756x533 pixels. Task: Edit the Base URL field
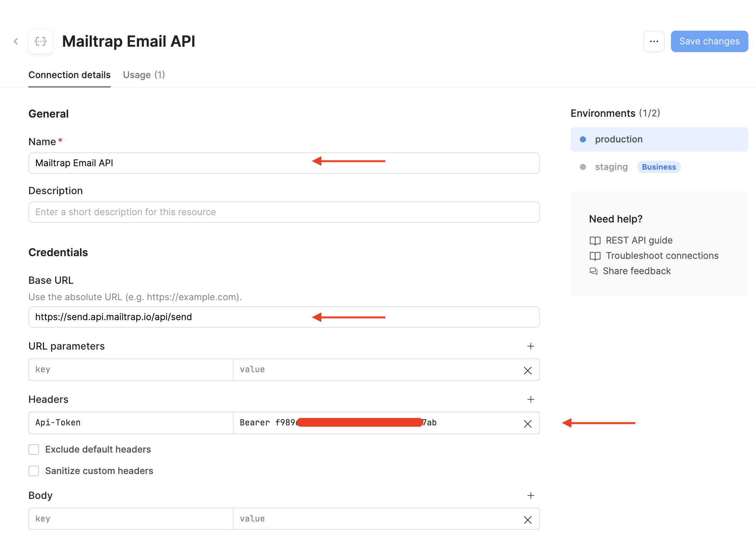click(284, 317)
